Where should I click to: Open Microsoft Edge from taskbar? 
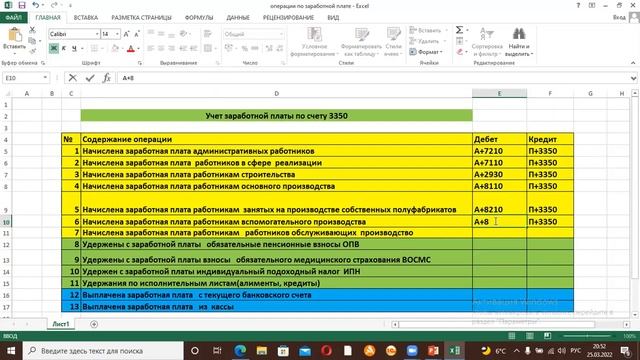click(x=240, y=351)
